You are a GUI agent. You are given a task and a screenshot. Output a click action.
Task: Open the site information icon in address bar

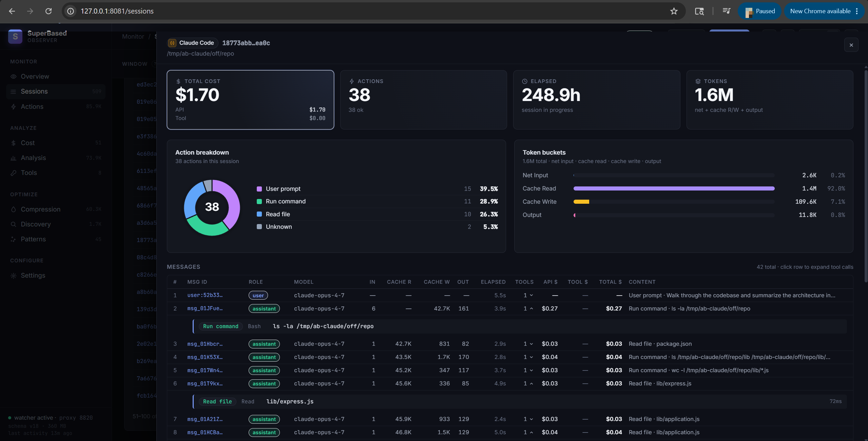71,11
